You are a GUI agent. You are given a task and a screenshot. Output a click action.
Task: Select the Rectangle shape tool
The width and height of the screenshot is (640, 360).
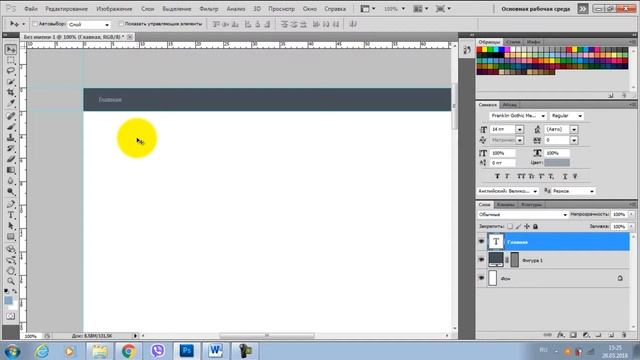(11, 237)
